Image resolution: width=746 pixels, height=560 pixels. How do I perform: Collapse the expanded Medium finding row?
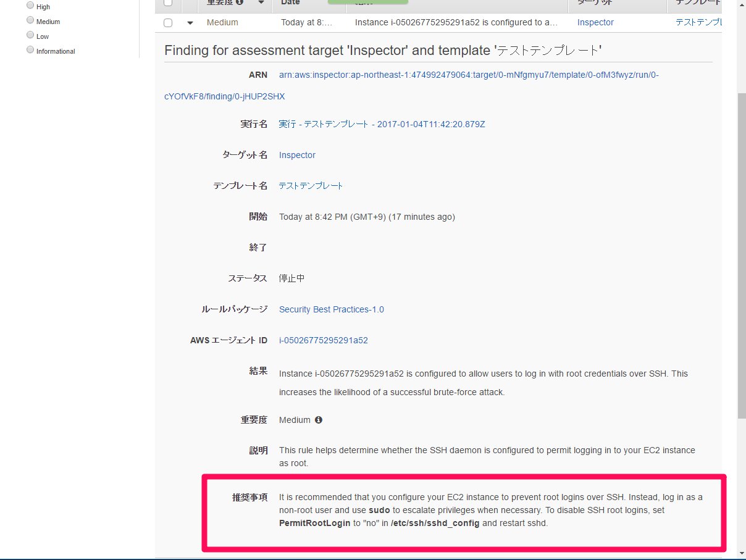pos(190,23)
